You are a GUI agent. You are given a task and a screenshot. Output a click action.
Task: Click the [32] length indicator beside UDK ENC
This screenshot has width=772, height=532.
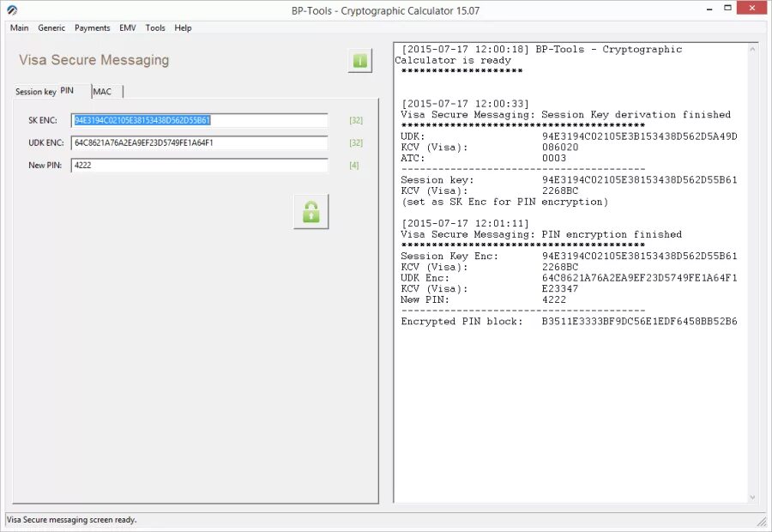click(x=356, y=142)
